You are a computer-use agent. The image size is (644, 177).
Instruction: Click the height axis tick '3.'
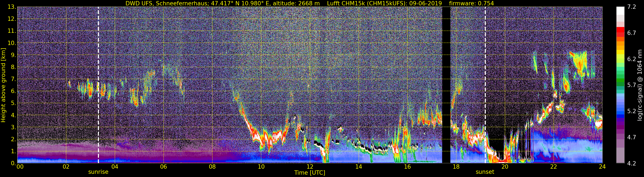point(13,127)
